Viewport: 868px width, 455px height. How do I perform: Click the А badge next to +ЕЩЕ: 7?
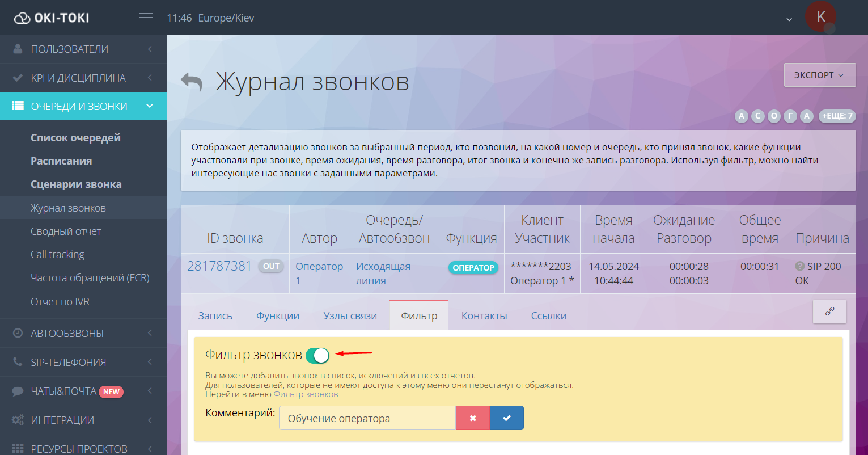coord(807,116)
